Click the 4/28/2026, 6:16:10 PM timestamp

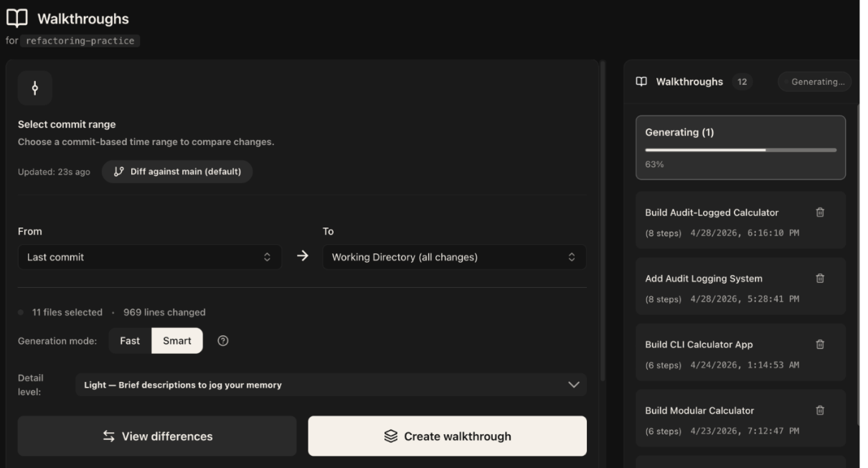(x=745, y=233)
